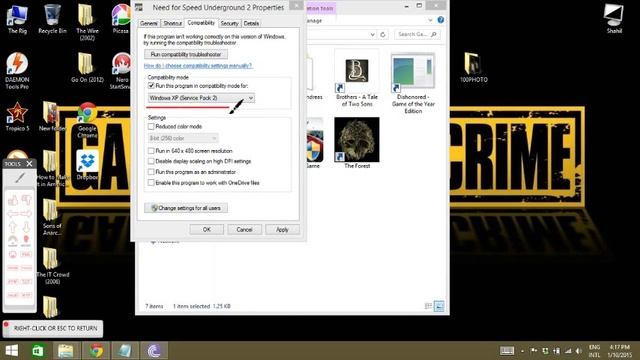Open the Windows XP (Service Pack 2) dropdown
This screenshot has height=360, width=640.
tap(201, 98)
